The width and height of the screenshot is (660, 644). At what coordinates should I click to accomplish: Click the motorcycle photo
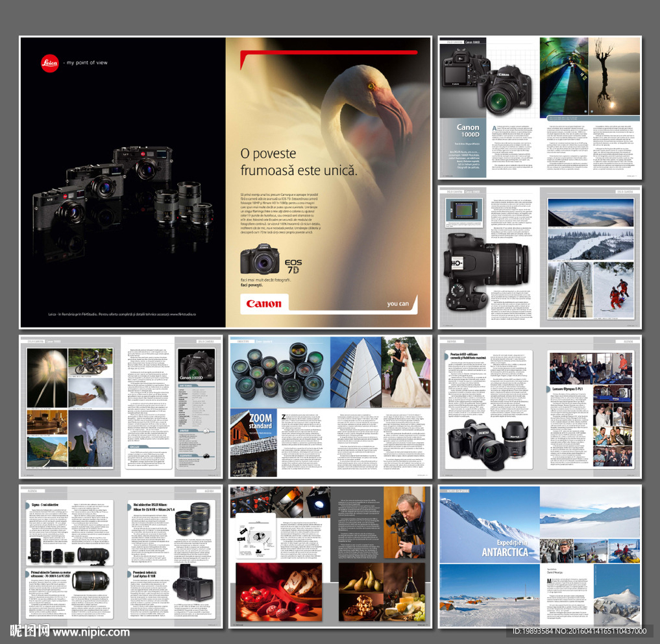tap(90, 361)
